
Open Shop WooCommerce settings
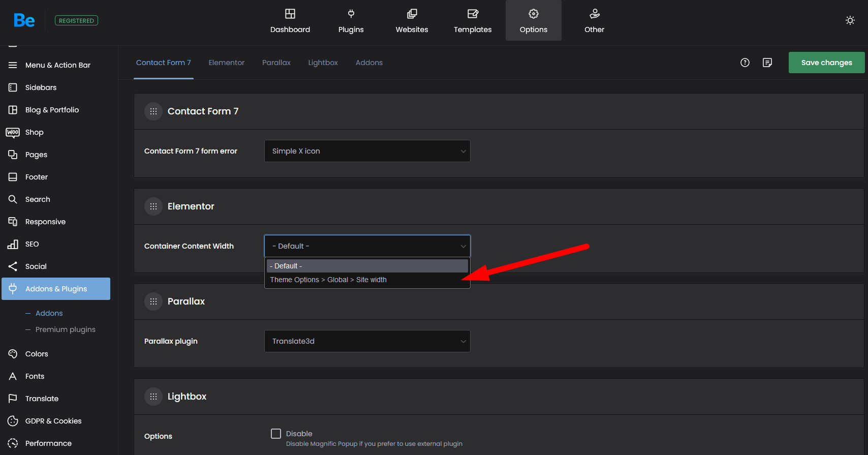56,132
